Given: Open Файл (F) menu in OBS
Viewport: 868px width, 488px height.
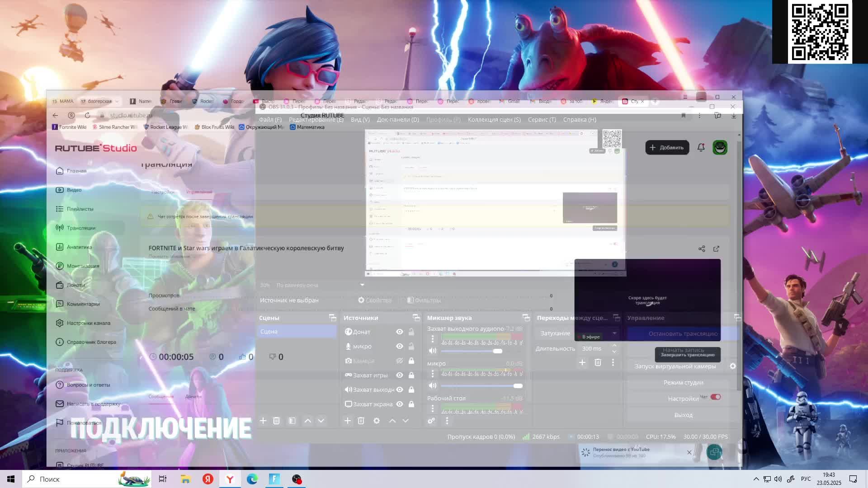Looking at the screenshot, I should coord(270,119).
